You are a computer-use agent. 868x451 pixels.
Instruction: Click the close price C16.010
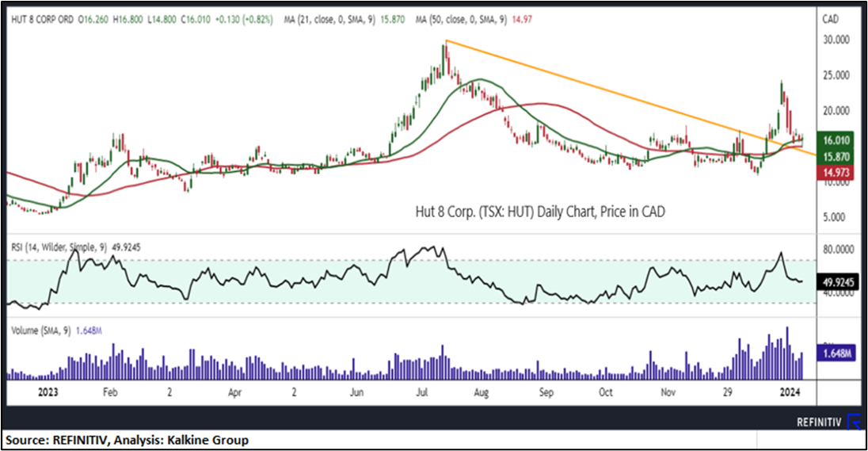[x=196, y=19]
